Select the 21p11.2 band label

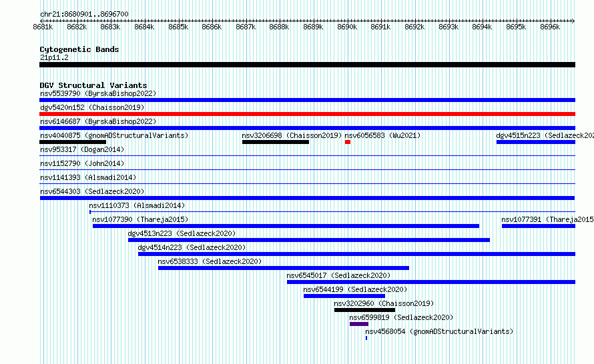tap(54, 57)
